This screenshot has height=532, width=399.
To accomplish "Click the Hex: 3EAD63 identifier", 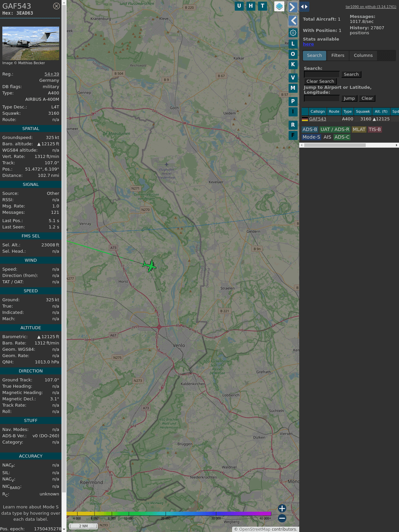I will [18, 13].
